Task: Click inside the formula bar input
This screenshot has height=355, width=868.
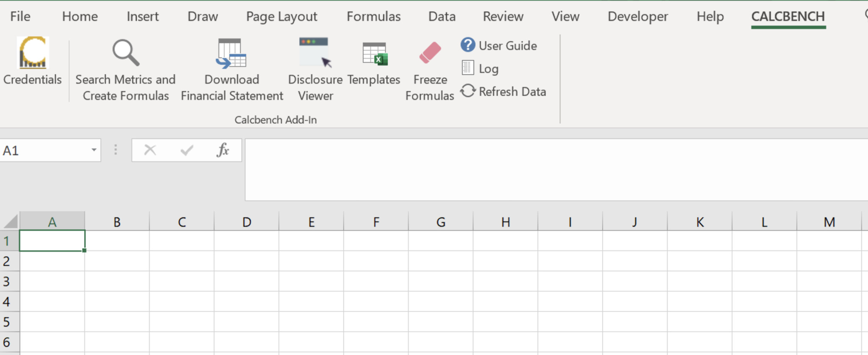Action: tap(551, 170)
